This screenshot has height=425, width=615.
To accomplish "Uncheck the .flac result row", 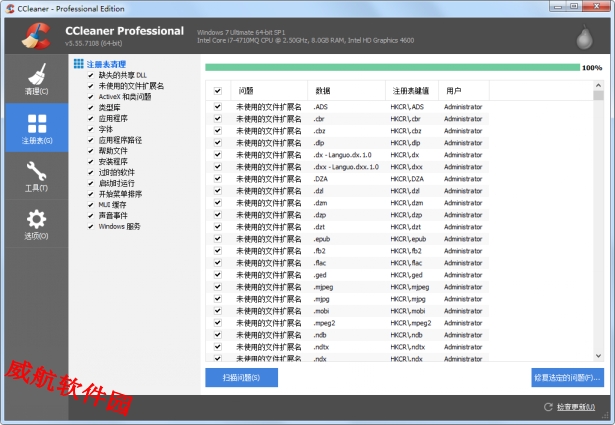I will click(x=218, y=263).
